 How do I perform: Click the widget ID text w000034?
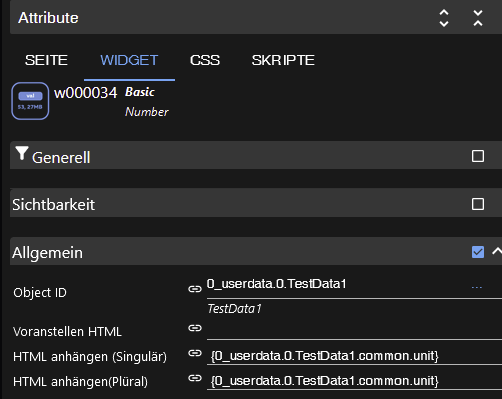coord(86,93)
